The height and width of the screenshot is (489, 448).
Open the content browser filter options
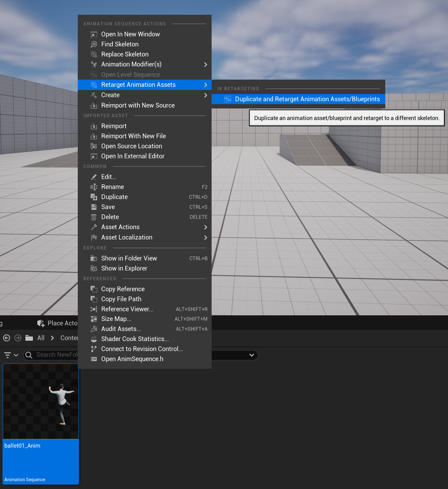[11, 355]
